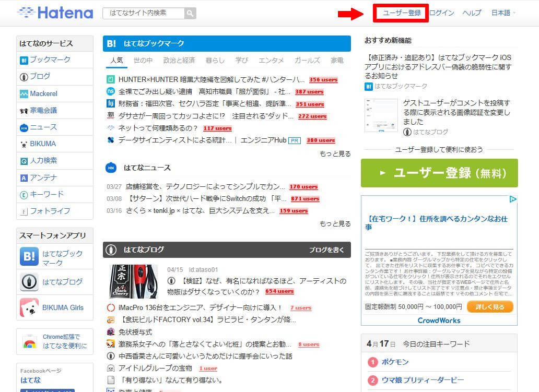Open the HUNTER×HUNTER 暗黒大陸編 article
Viewport: 539px width, 392px height.
coord(212,80)
